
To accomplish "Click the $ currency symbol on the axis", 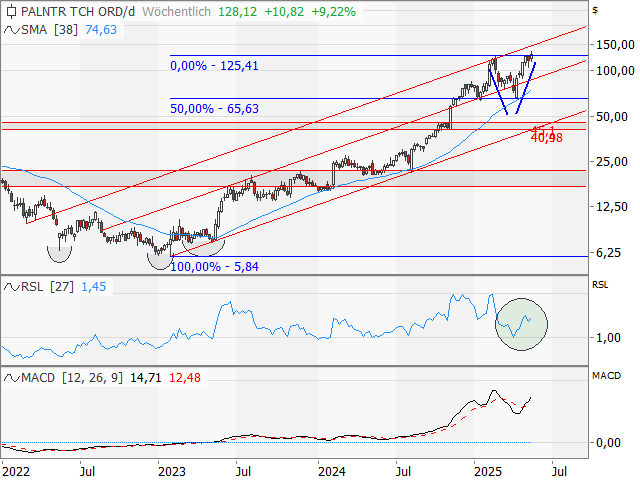I will pyautogui.click(x=596, y=10).
